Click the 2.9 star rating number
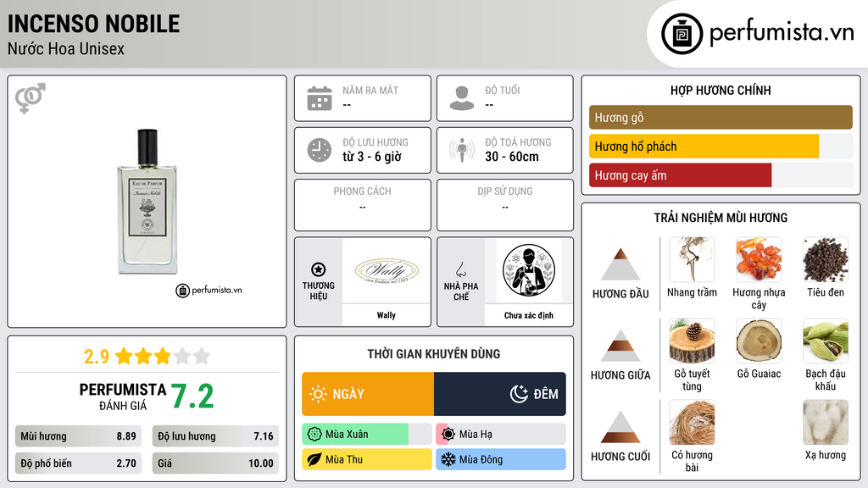Screen dimensions: 868x488 pyautogui.click(x=97, y=357)
